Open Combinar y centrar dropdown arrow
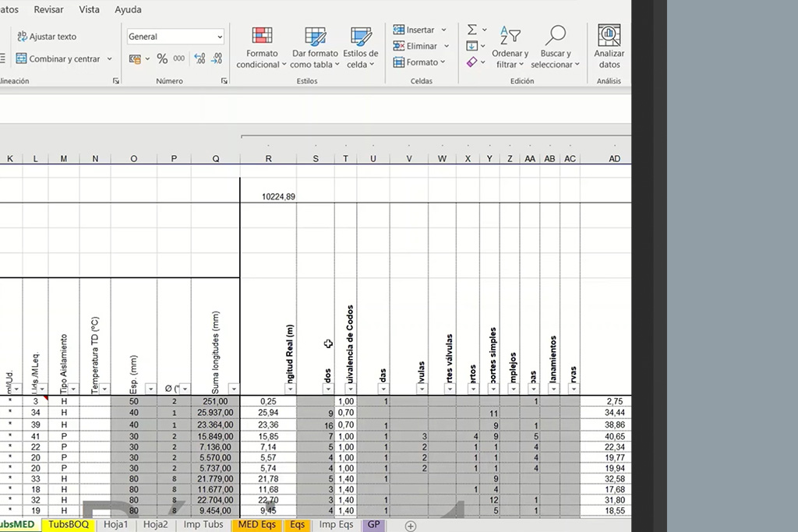This screenshot has width=798, height=532. pyautogui.click(x=109, y=59)
